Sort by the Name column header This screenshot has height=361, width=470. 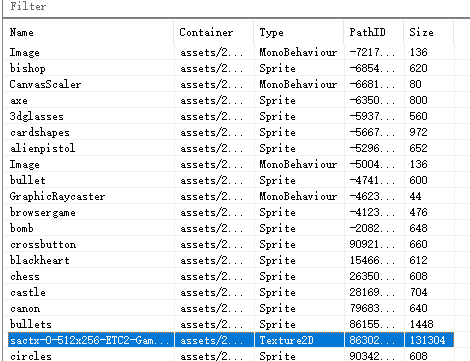tap(88, 32)
